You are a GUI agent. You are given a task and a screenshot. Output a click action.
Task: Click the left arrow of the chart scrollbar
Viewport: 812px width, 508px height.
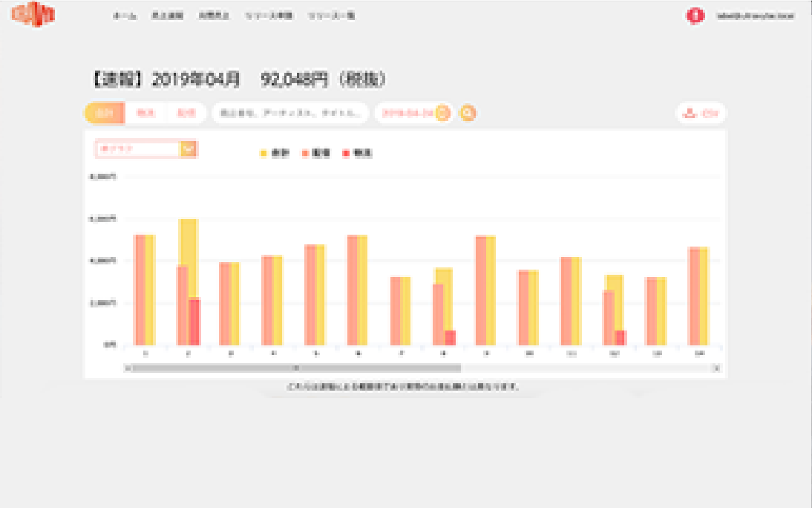[128, 368]
